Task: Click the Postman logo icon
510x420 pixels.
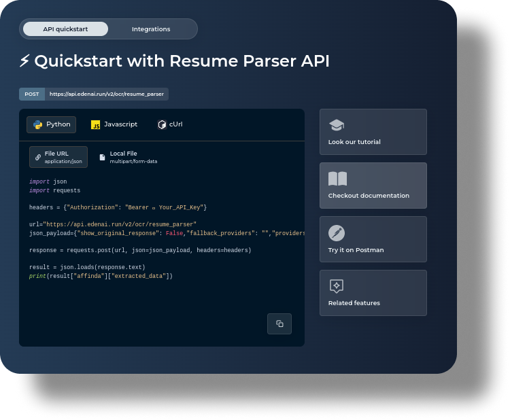Action: coord(337,233)
